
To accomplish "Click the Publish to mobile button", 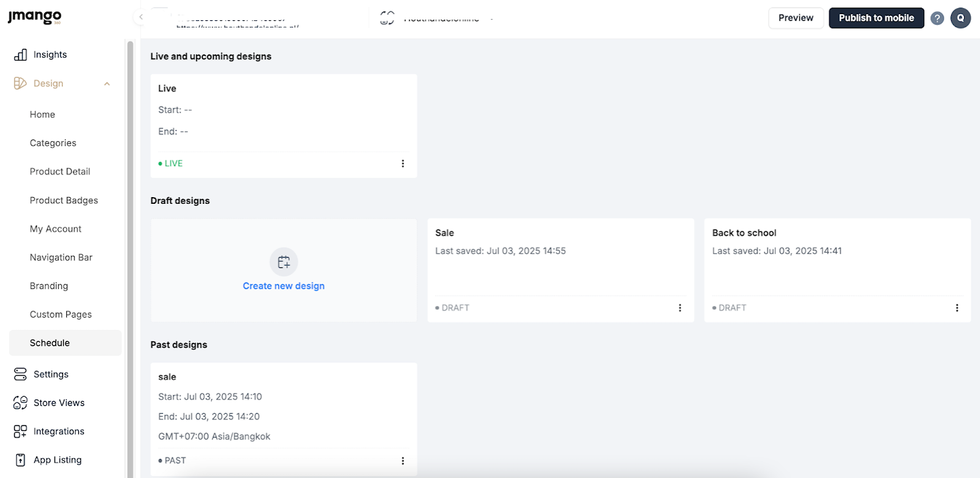I will coord(876,18).
